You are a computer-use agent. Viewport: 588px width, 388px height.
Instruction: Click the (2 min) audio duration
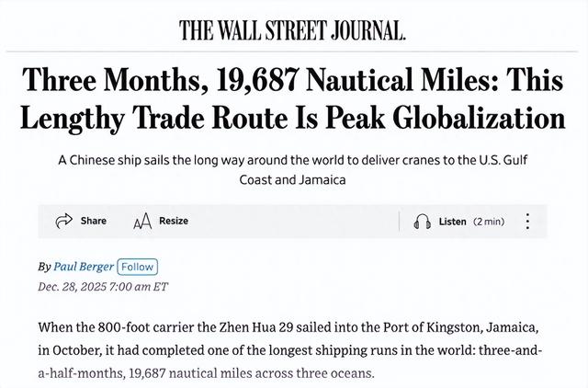pos(488,222)
